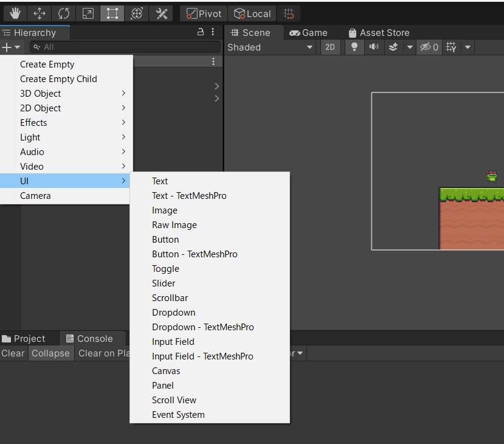Viewport: 504px width, 444px height.
Task: Toggle Local handle rotation
Action: tap(252, 13)
